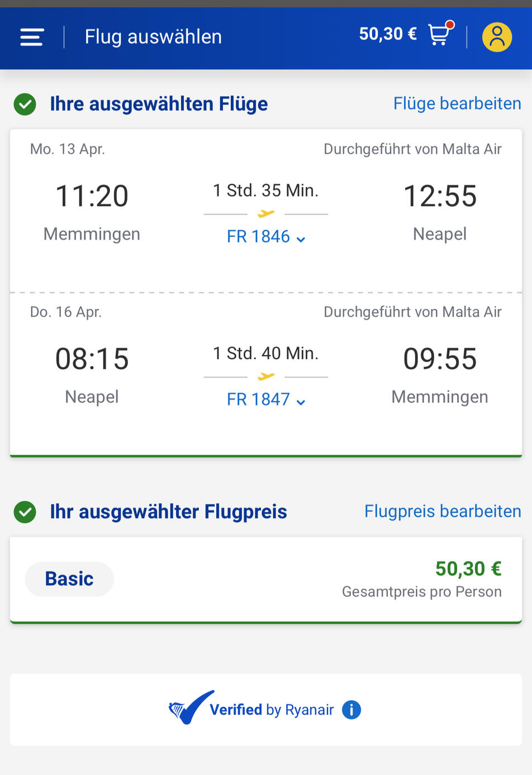Click the green checkmark beside selected fare

[x=25, y=512]
